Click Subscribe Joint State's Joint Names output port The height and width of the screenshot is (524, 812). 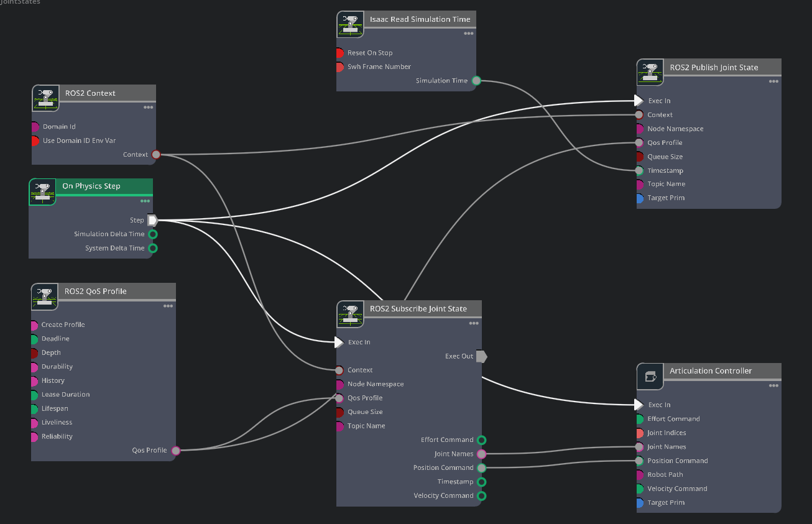[x=481, y=454]
